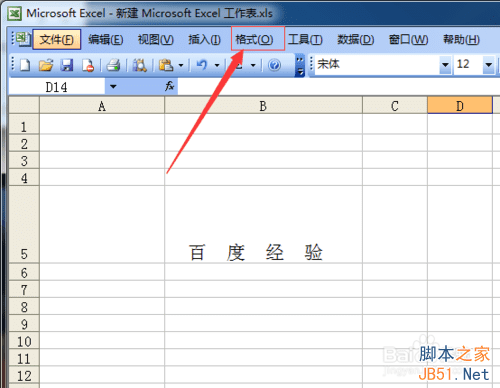Select row 9 header
Image resolution: width=500 pixels, height=388 pixels.
tap(24, 324)
